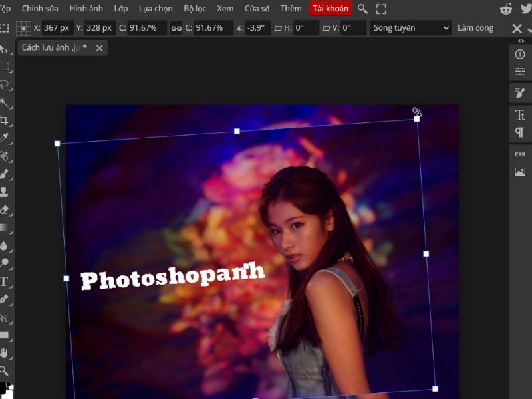Open the image thumbnail panel icon
Viewport: 532px width, 399px height.
[520, 172]
